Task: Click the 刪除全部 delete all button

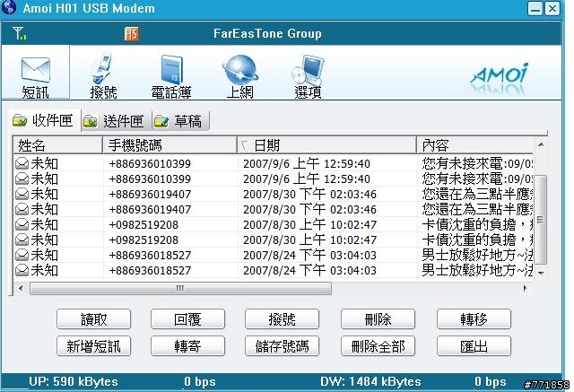Action: 378,346
